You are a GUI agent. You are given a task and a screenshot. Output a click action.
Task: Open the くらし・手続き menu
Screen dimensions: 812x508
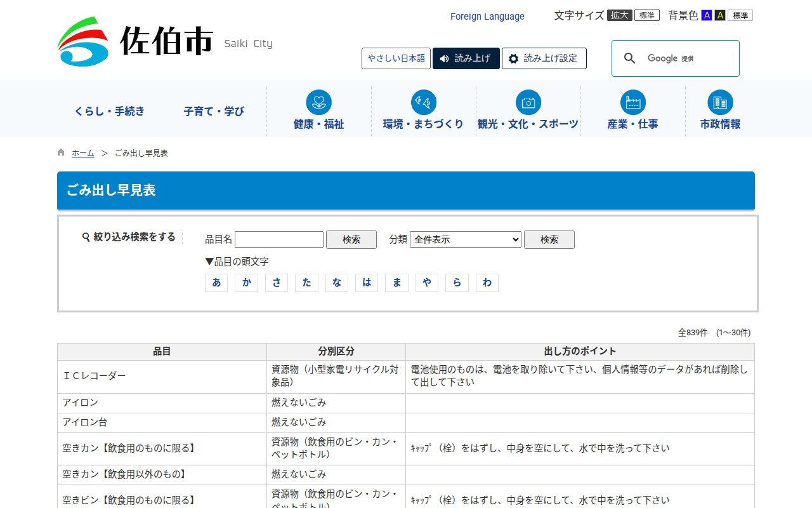(109, 111)
